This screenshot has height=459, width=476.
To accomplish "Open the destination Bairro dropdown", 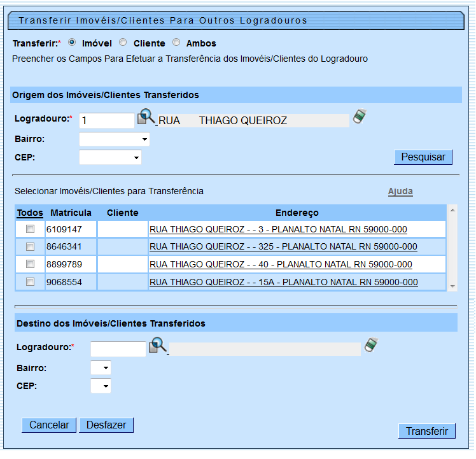I will (101, 368).
